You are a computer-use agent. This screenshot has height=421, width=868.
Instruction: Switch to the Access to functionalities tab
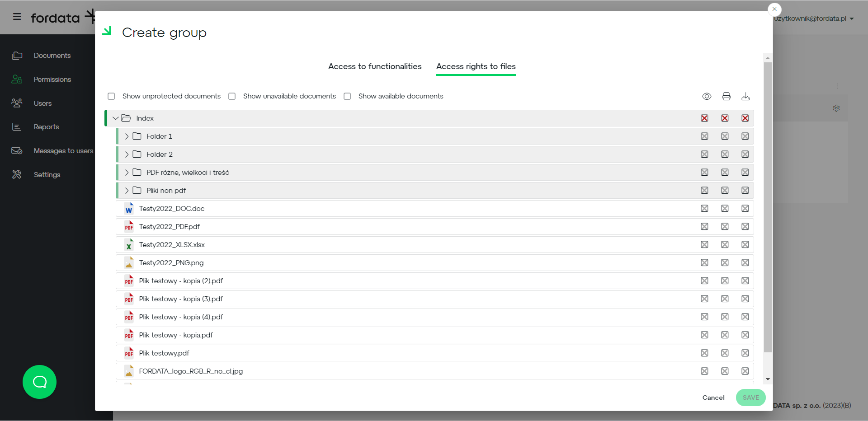pyautogui.click(x=374, y=66)
